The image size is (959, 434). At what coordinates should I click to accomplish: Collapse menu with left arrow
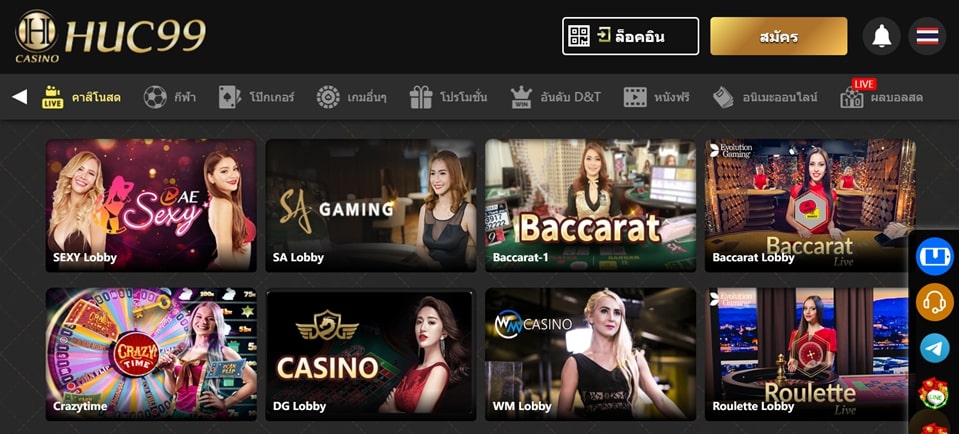20,97
